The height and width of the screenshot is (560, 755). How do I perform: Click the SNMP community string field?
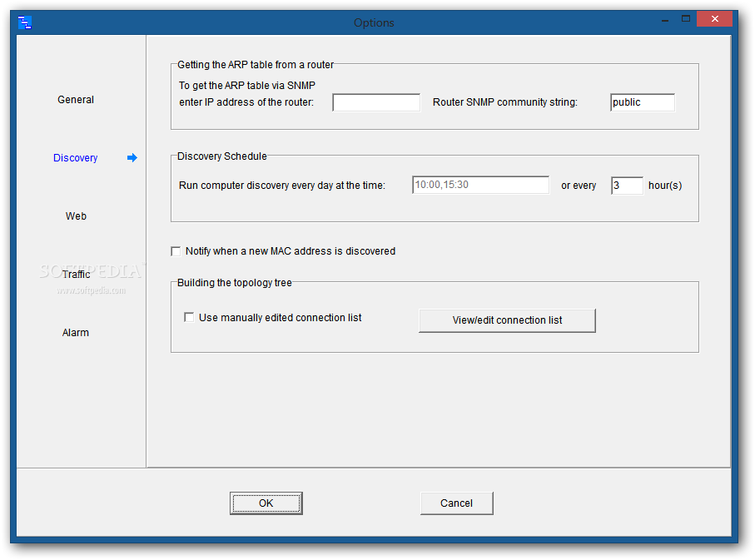pyautogui.click(x=643, y=102)
